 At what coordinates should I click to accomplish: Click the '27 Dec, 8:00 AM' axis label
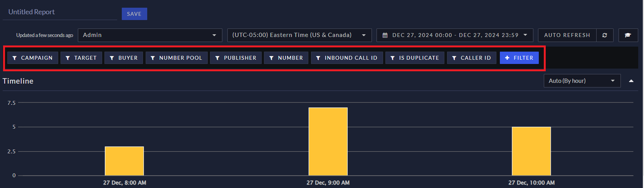coord(124,183)
